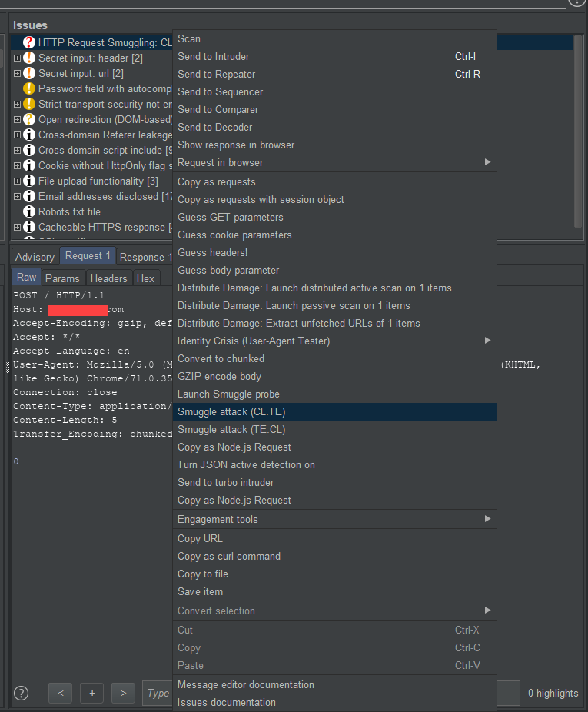Click the info icon beside Cacheable HTTPS response
Viewport: 588px width, 712px height.
click(x=29, y=227)
